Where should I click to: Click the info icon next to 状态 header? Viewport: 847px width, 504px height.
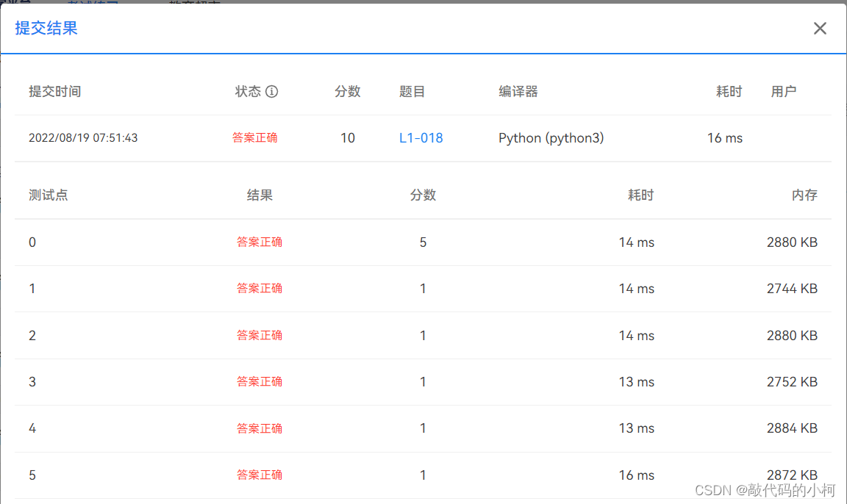(271, 91)
